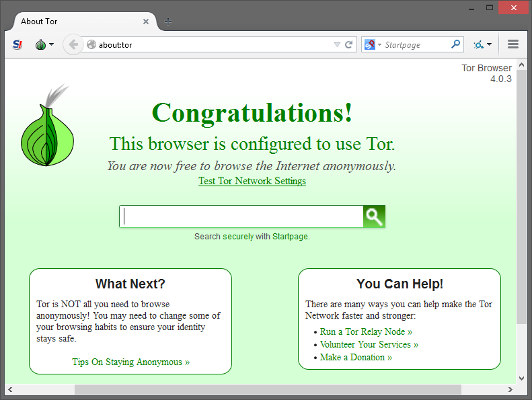The height and width of the screenshot is (400, 532).
Task: Close the About Tor tab
Action: point(146,22)
